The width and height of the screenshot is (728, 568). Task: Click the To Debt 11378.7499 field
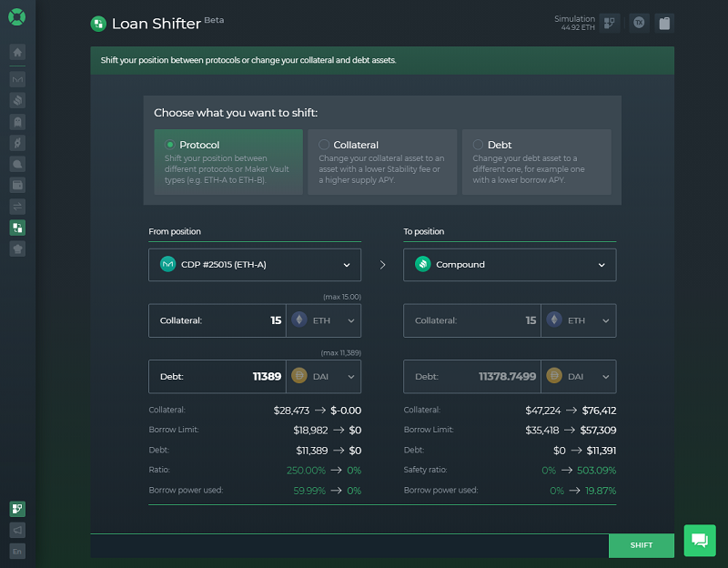(472, 377)
